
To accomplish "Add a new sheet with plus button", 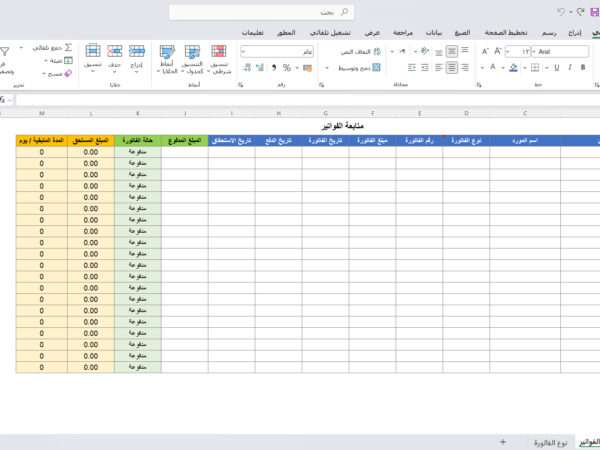I will 502,441.
